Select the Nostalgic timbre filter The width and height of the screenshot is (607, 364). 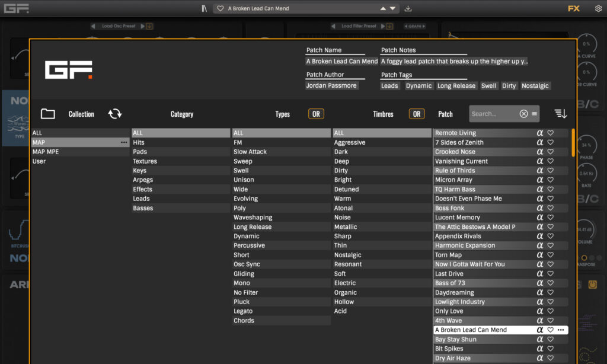(x=349, y=255)
